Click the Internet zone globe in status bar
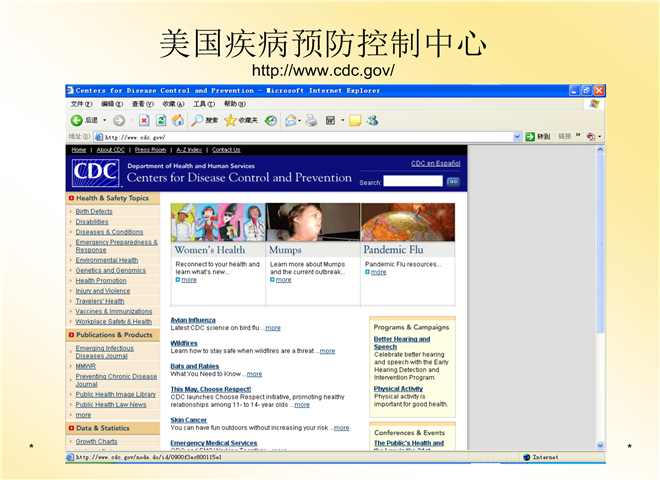 (x=526, y=457)
